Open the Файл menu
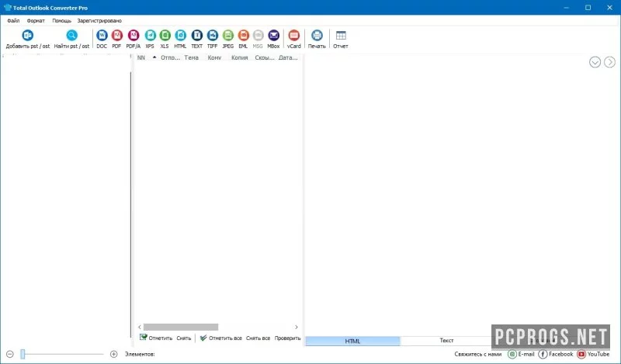 click(x=13, y=21)
